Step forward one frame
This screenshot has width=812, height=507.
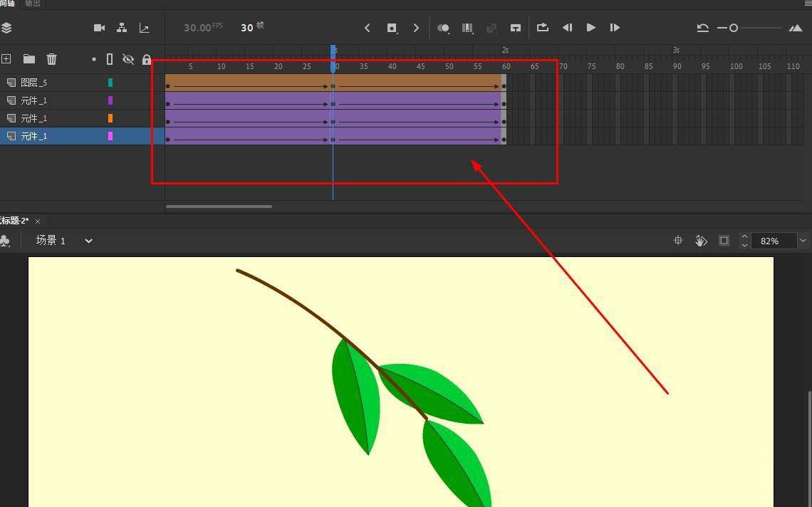(615, 28)
